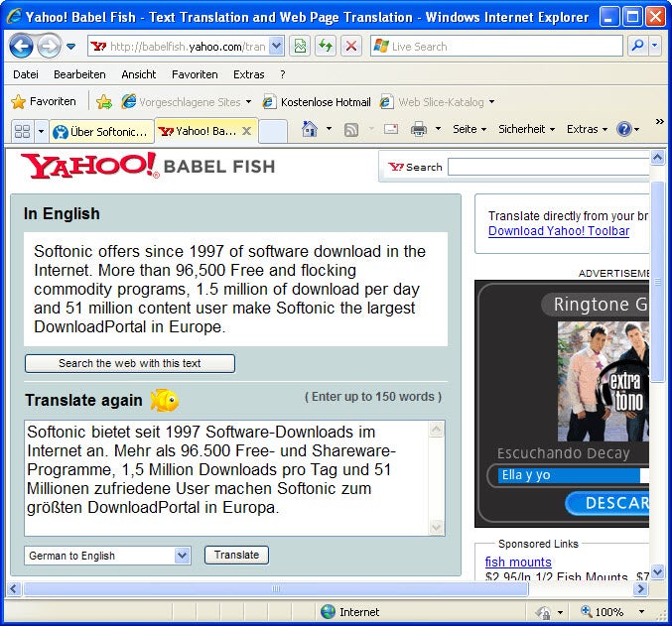Screen dimensions: 672x626
Task: Click the address bar URL field
Action: pos(179,46)
